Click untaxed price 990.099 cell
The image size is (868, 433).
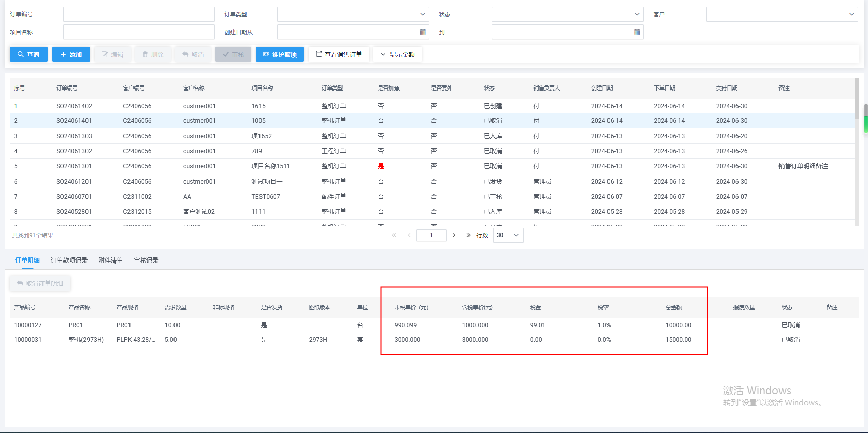[x=406, y=325]
